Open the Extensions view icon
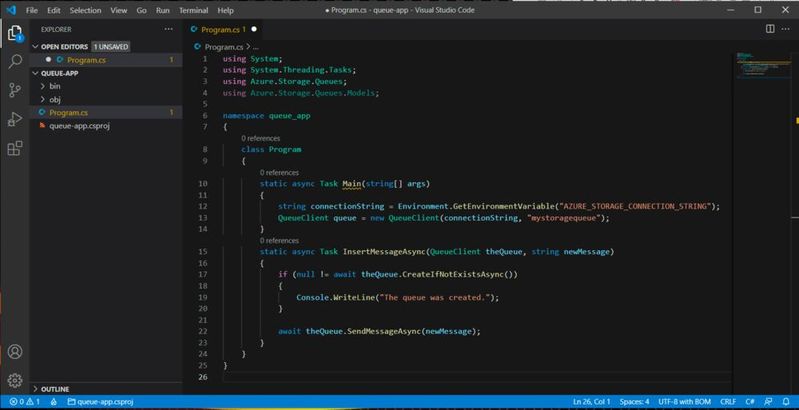This screenshot has width=799, height=410. [x=15, y=148]
